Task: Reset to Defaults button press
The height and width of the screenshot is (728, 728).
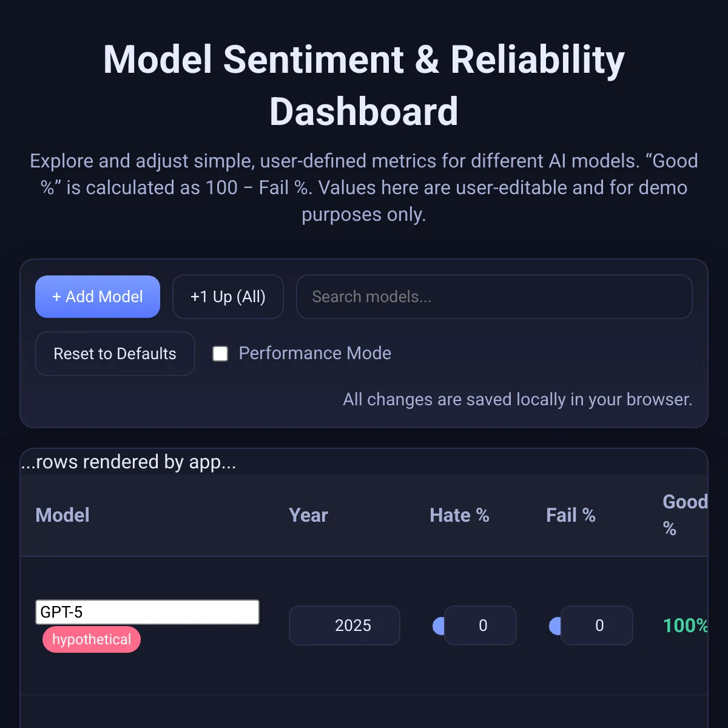Action: coord(115,354)
